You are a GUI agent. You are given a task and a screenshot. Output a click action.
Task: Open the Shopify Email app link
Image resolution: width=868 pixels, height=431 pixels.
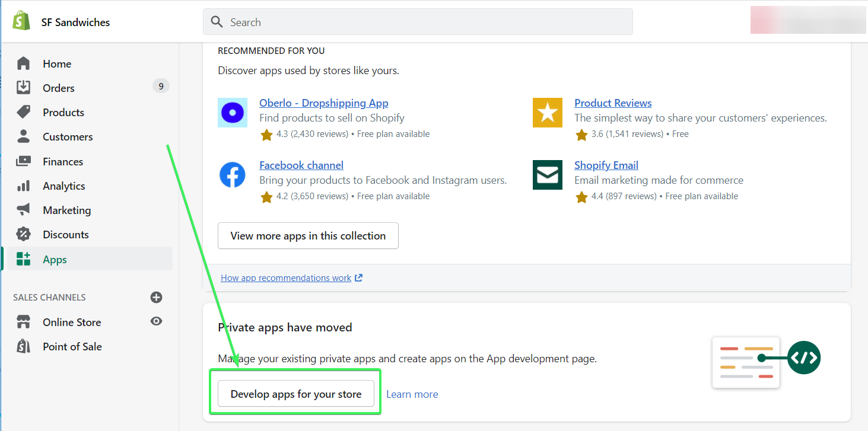click(x=606, y=165)
